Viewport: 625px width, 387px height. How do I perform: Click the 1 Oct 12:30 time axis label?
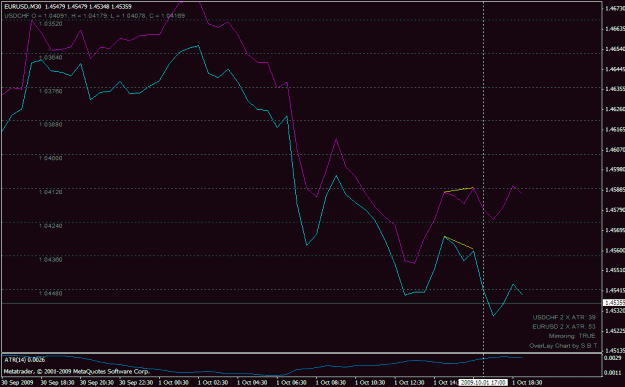409,383
